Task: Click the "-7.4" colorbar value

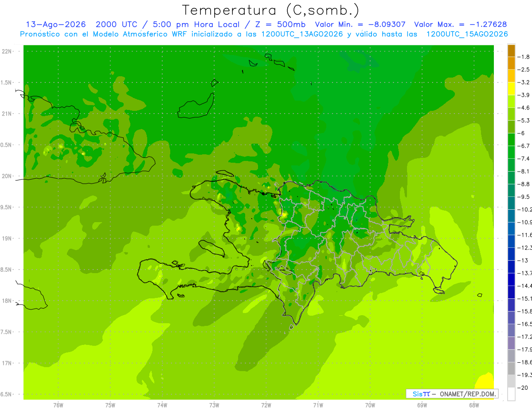Action: [x=524, y=158]
